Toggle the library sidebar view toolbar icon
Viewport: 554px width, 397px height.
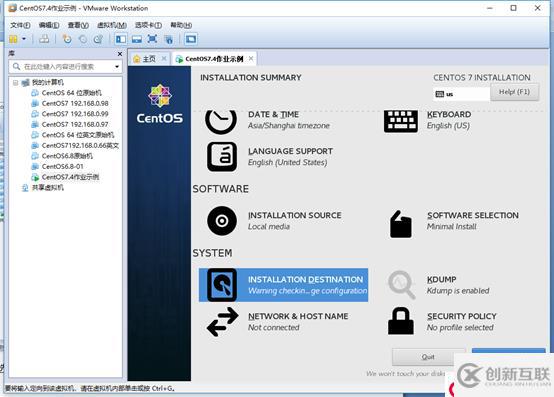[121, 39]
